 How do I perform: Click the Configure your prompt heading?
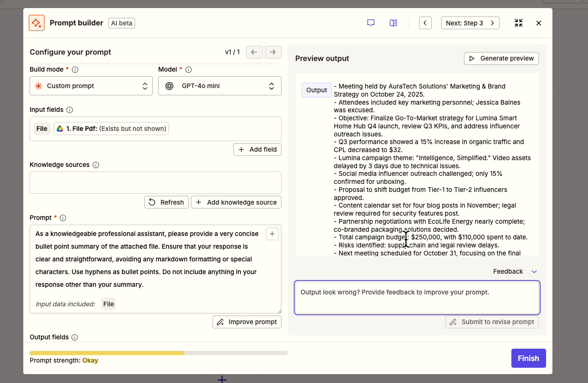tap(70, 52)
